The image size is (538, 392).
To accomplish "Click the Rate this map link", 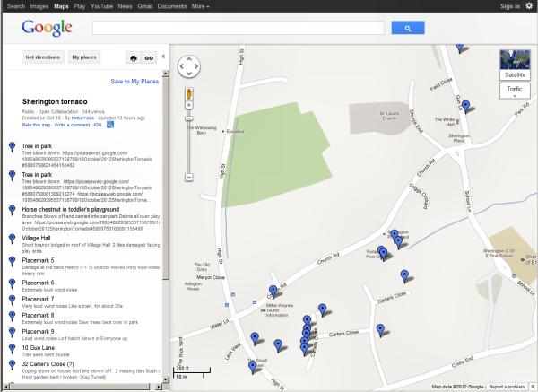I will [x=37, y=125].
